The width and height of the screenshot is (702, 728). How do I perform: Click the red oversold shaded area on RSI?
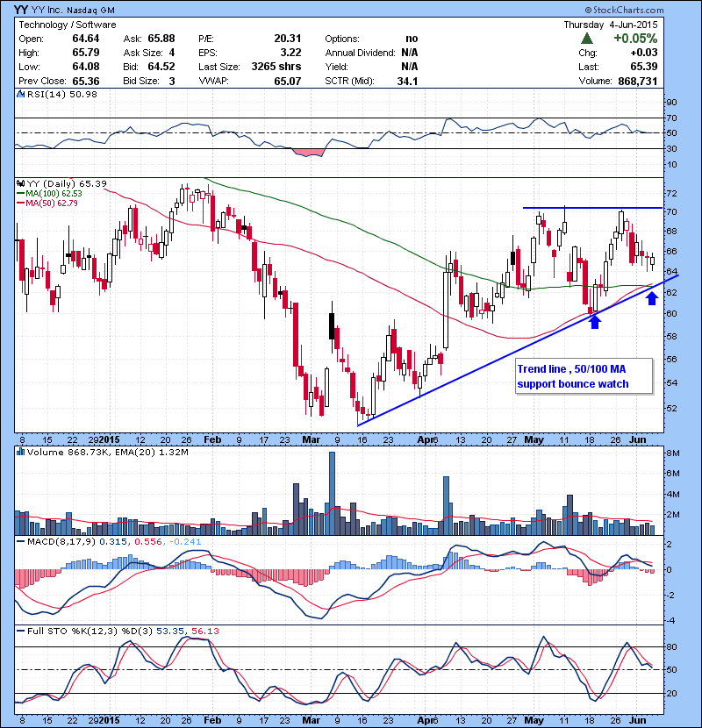[x=307, y=153]
